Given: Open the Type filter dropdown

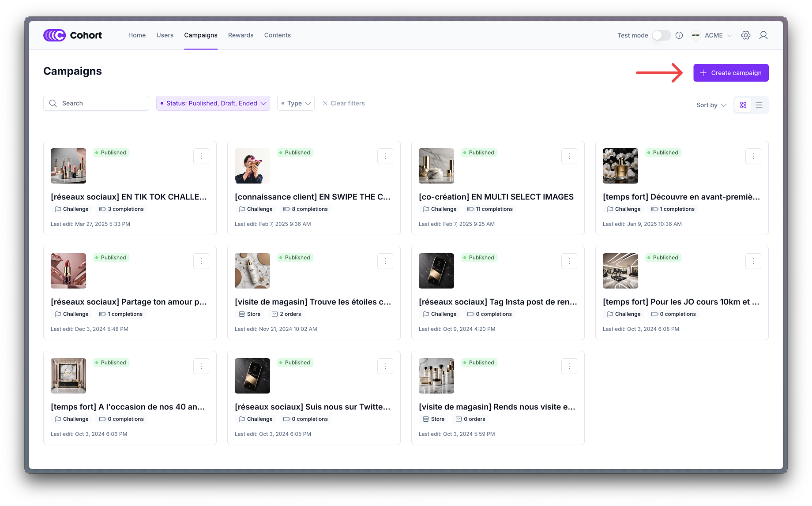Looking at the screenshot, I should pos(296,103).
